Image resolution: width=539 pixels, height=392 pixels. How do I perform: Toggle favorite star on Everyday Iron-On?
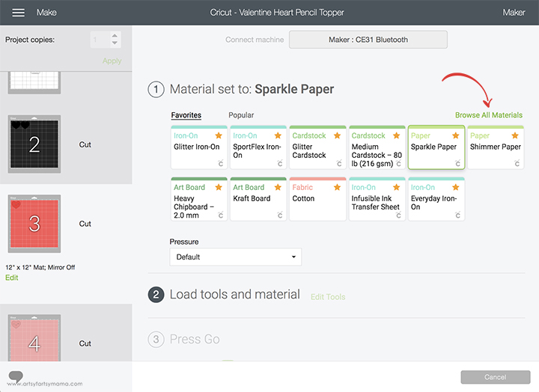pyautogui.click(x=456, y=187)
